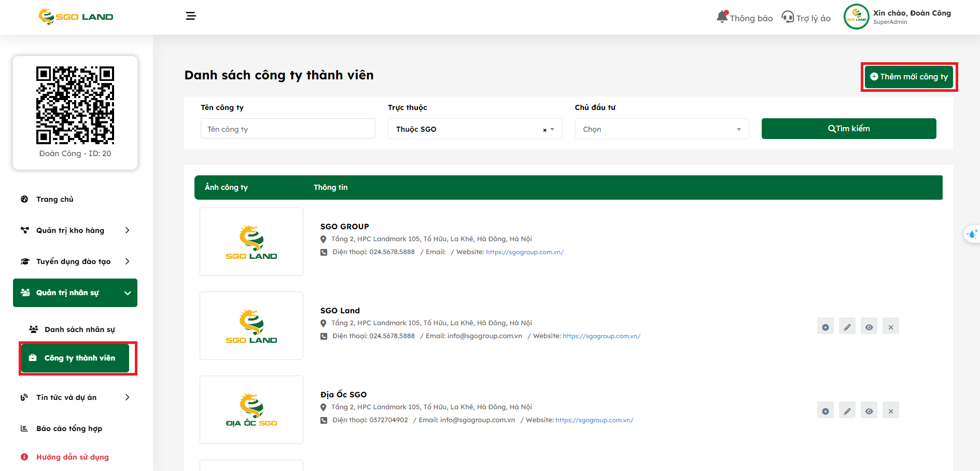Click the Thêm mới công ty button
Screen dimensions: 980x471
click(909, 77)
